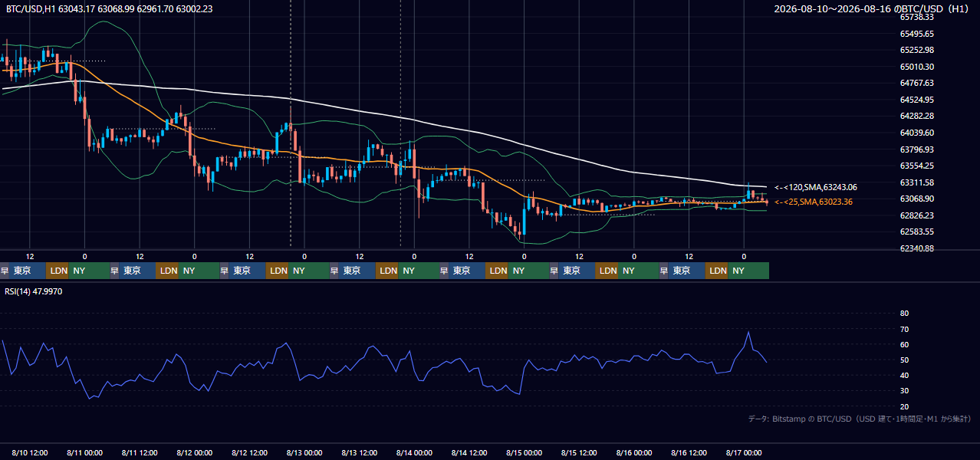Screen dimensions: 980x460
Task: Click the 8/16 12:00 date label
Action: [x=689, y=452]
